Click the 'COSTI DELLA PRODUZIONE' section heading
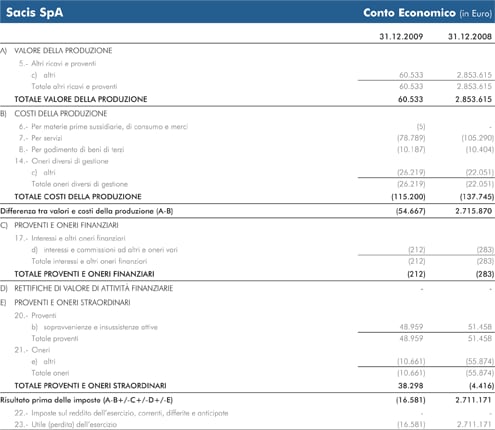495x430 pixels. click(61, 114)
